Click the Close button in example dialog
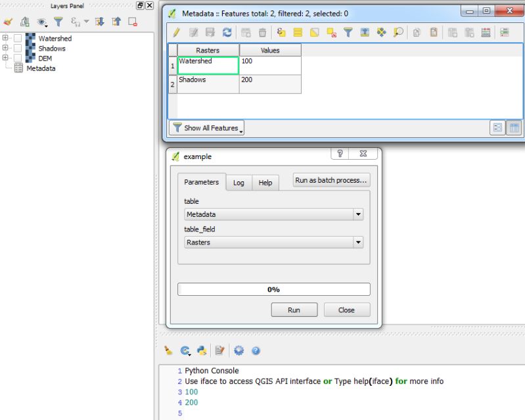Screen dimensions: 525x420 coord(346,310)
